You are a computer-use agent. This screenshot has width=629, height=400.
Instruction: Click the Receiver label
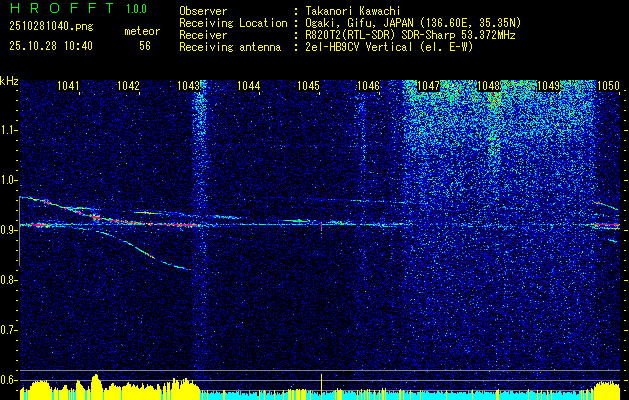tap(203, 35)
